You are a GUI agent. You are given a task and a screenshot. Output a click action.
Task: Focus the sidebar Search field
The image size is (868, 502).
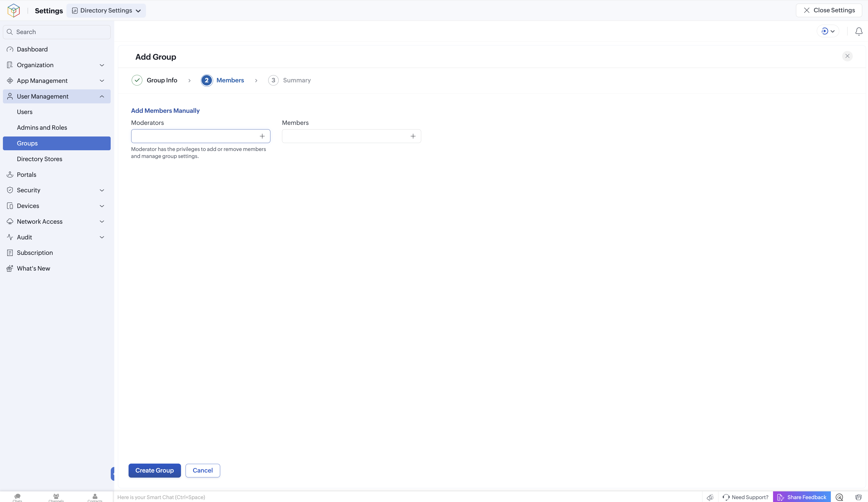click(x=57, y=32)
